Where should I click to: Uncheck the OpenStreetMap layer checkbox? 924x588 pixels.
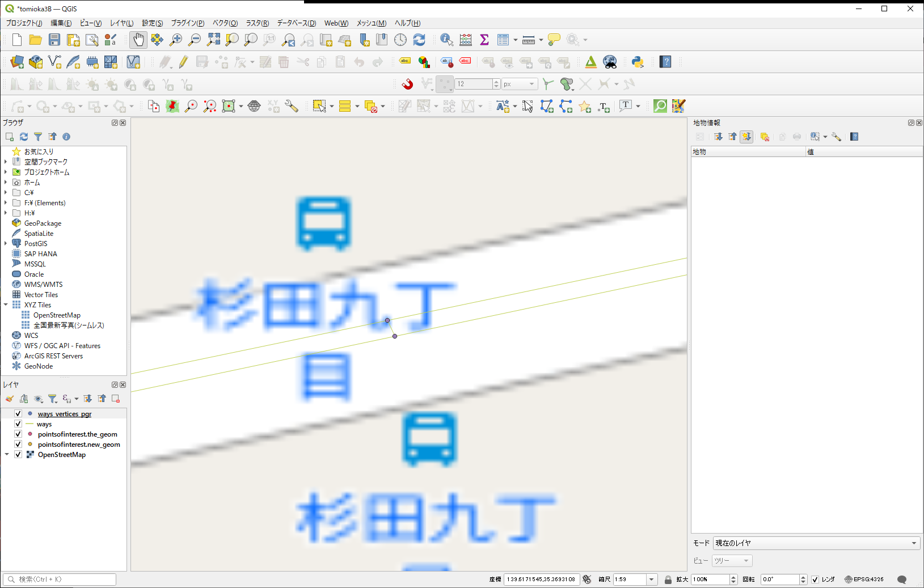tap(18, 455)
